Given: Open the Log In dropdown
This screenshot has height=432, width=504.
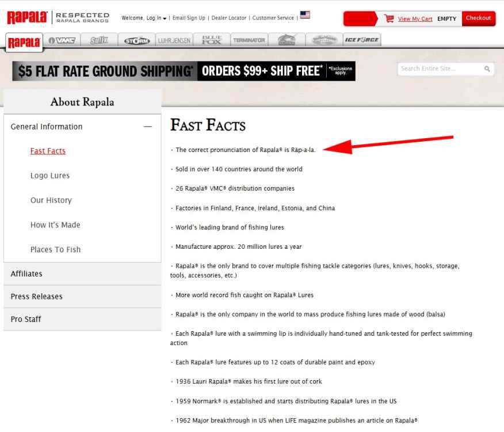Looking at the screenshot, I should (156, 18).
